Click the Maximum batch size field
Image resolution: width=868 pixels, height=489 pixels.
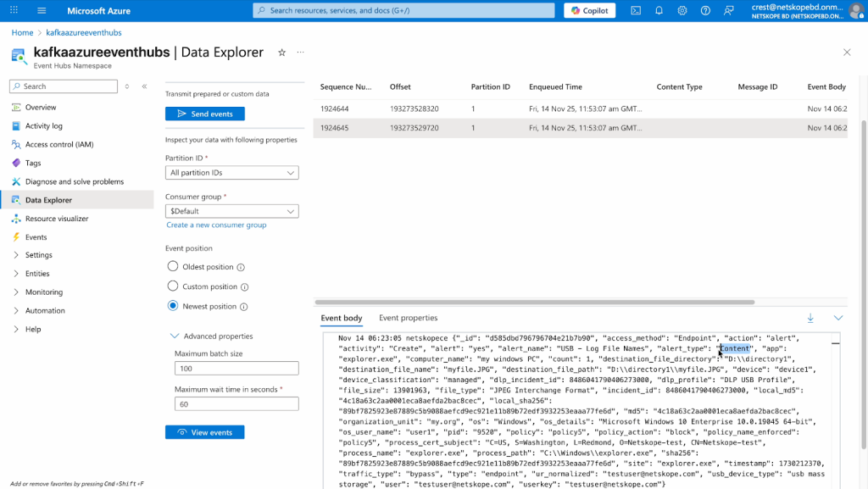coord(236,369)
